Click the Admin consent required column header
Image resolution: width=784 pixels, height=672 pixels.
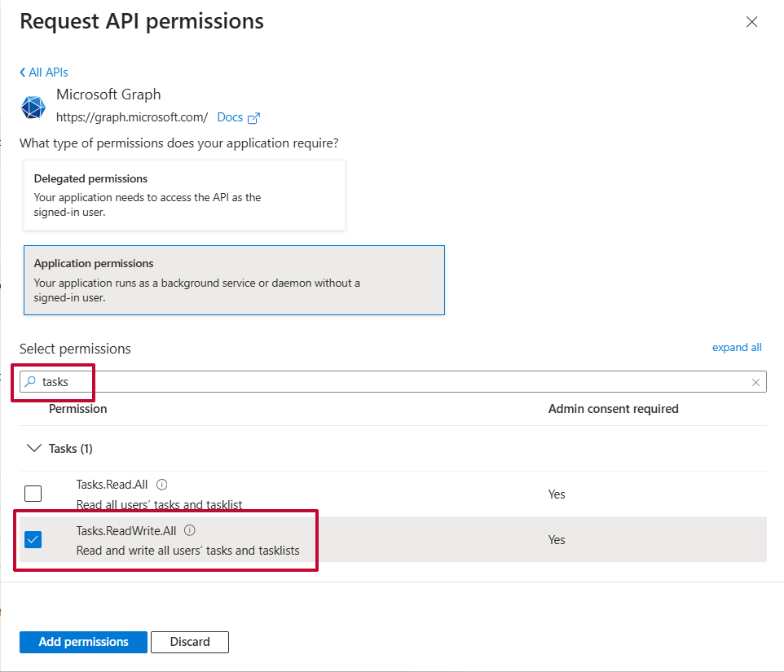coord(613,409)
